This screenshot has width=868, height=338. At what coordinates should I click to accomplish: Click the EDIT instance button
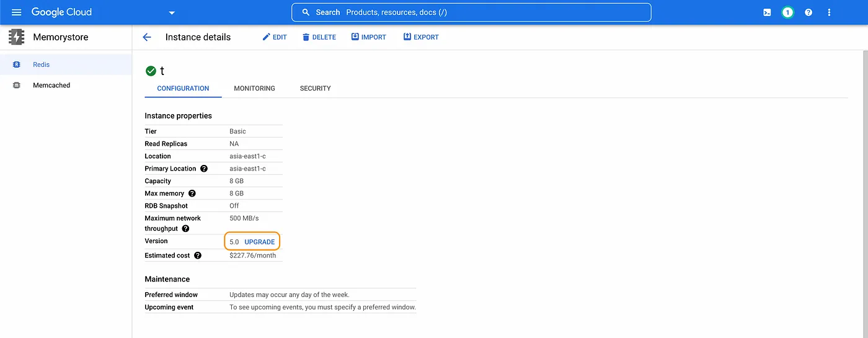274,37
